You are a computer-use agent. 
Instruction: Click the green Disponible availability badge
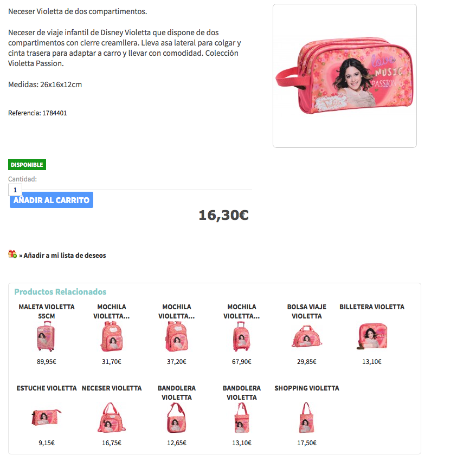27,165
